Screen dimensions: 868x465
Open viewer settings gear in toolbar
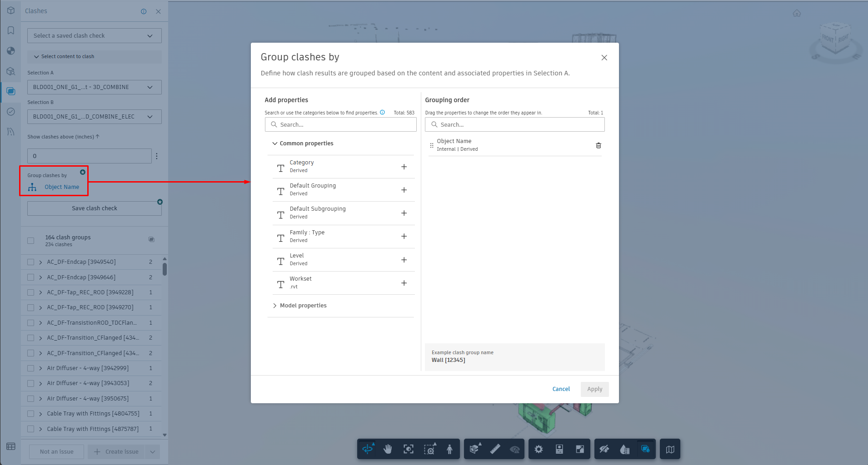(x=539, y=449)
